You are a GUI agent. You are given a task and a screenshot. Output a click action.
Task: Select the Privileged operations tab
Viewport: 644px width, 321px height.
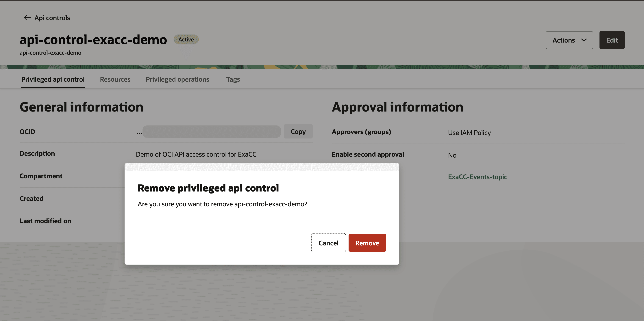(177, 79)
